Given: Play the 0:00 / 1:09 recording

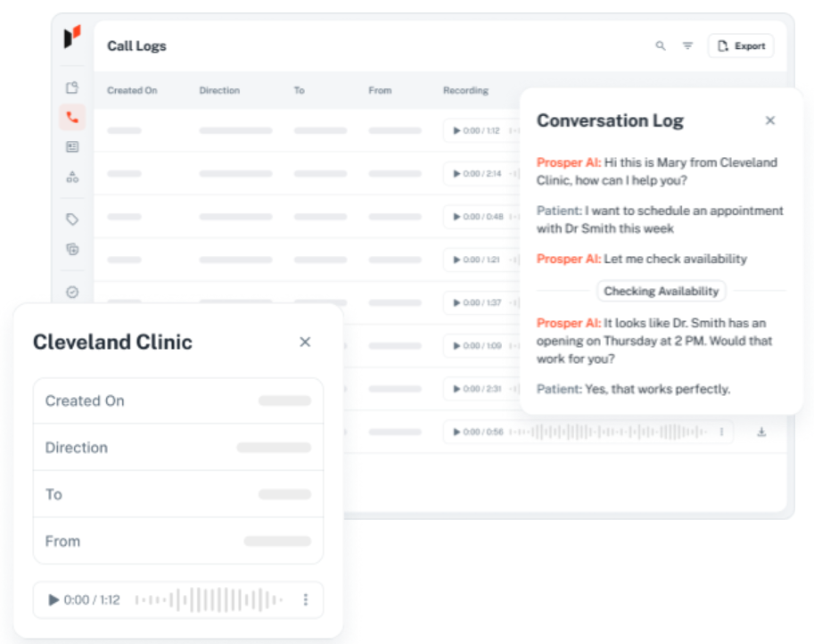Looking at the screenshot, I should point(456,346).
